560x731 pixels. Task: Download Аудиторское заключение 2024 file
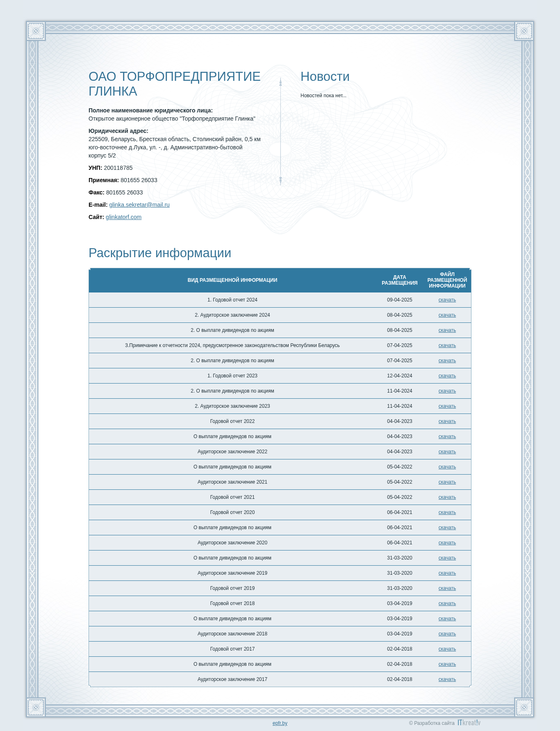[447, 315]
